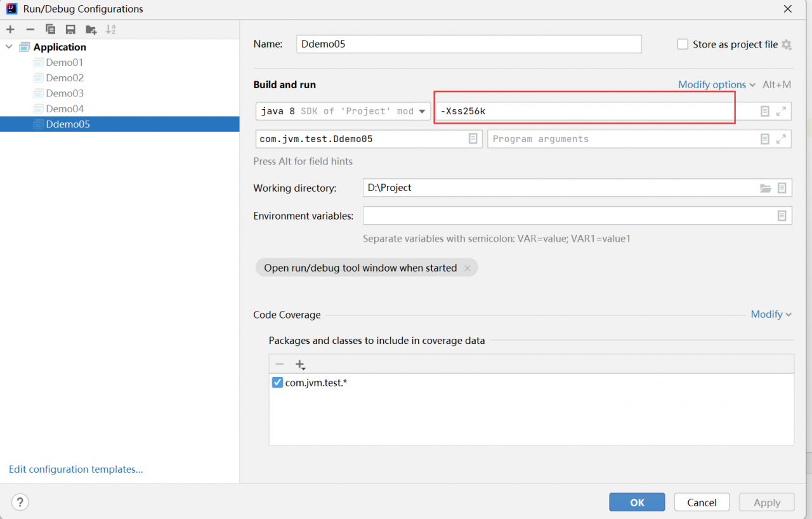
Task: Remove coverage package with minus button
Action: pyautogui.click(x=280, y=364)
